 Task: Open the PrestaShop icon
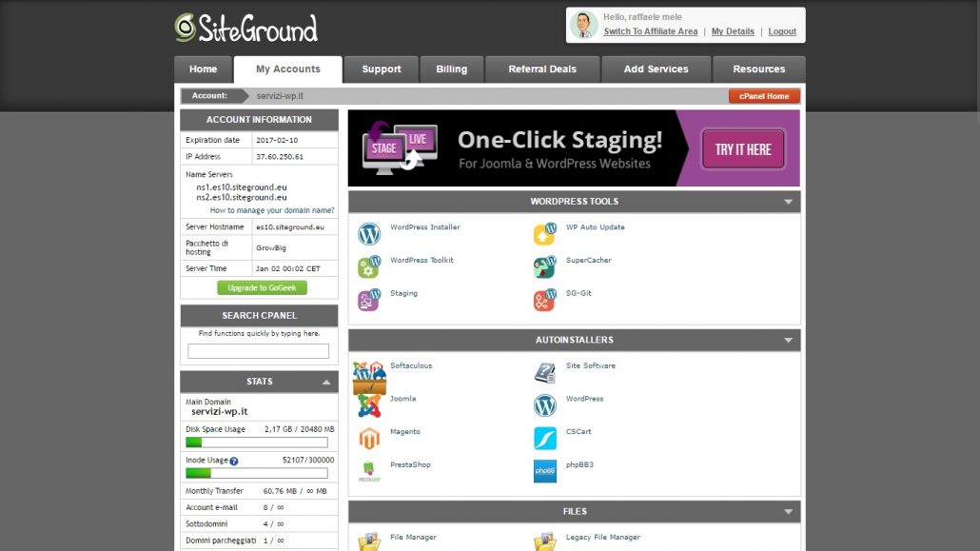[369, 472]
